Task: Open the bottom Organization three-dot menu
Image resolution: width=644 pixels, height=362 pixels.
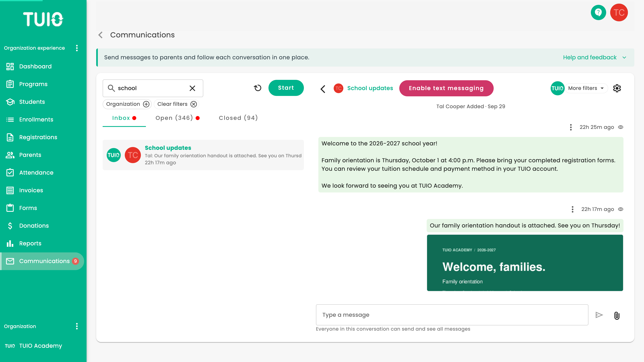Action: coord(77,326)
